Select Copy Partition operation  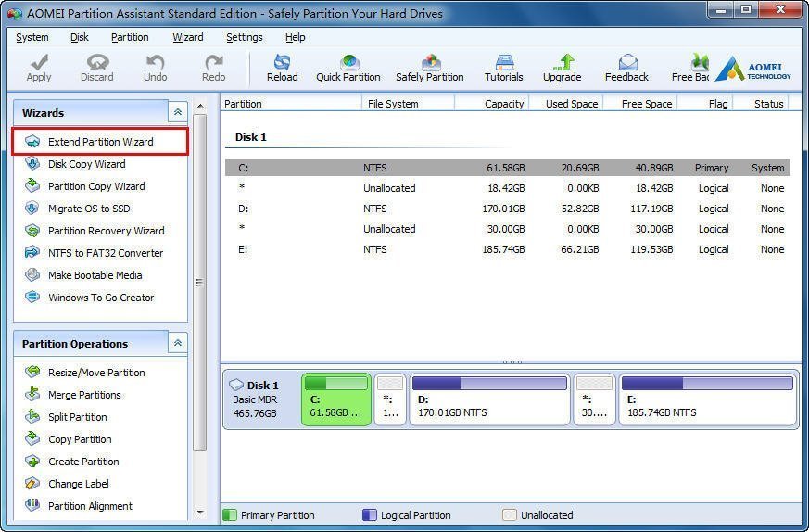point(80,439)
